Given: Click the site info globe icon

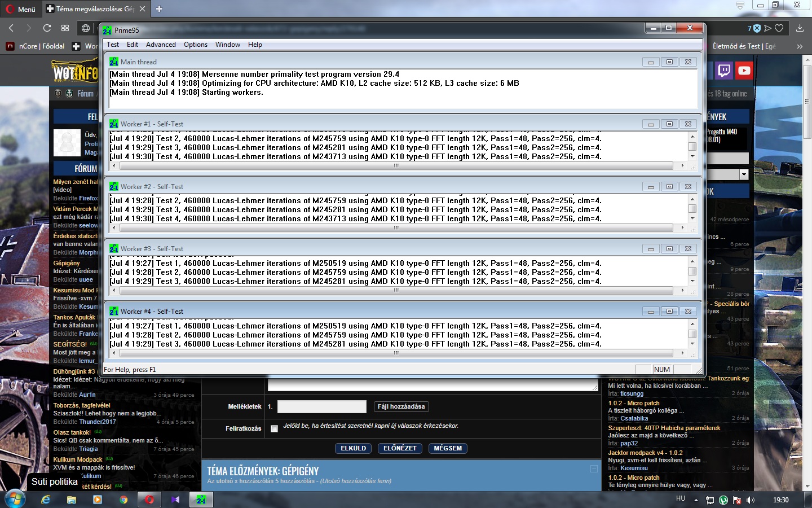Looking at the screenshot, I should [x=86, y=28].
